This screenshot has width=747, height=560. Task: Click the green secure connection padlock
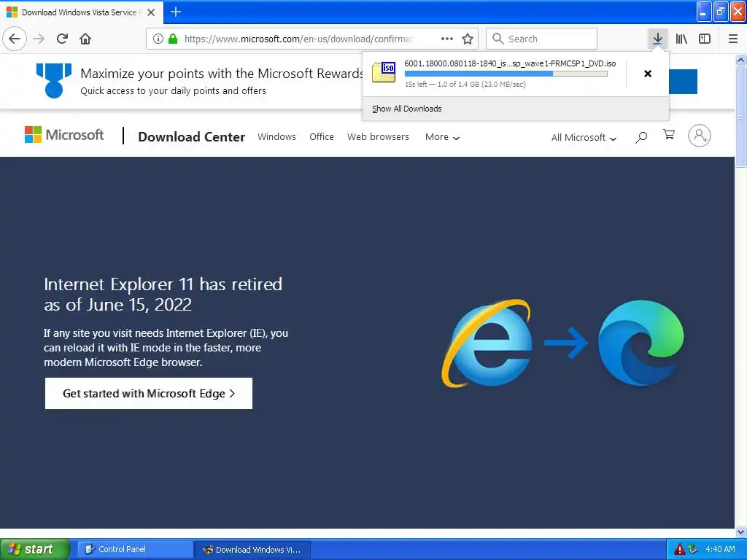(x=173, y=39)
